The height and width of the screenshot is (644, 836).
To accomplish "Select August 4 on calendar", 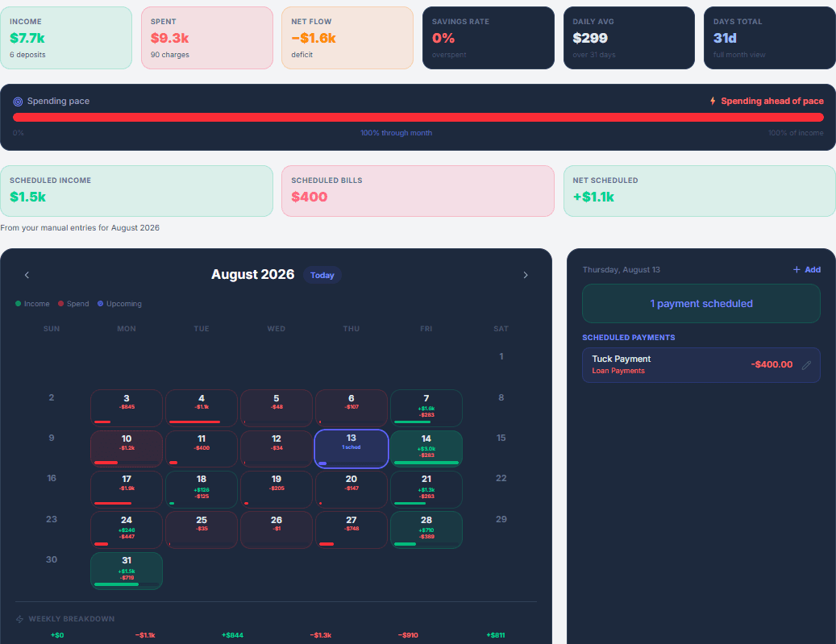I will pyautogui.click(x=202, y=408).
